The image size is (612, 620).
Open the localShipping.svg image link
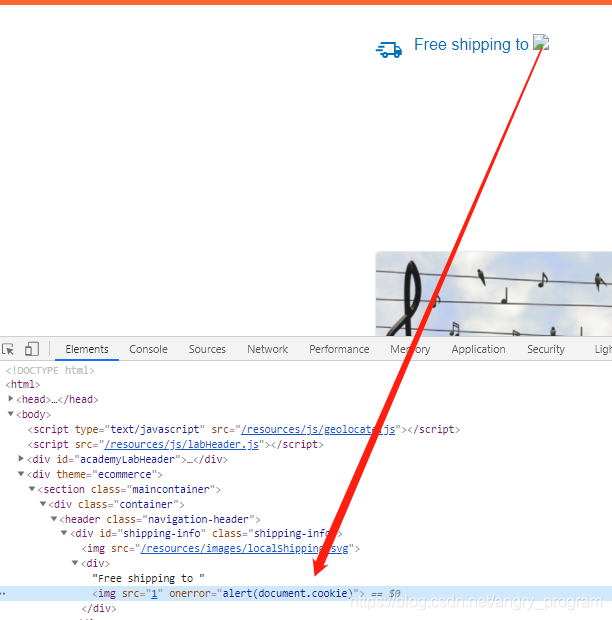(x=244, y=549)
